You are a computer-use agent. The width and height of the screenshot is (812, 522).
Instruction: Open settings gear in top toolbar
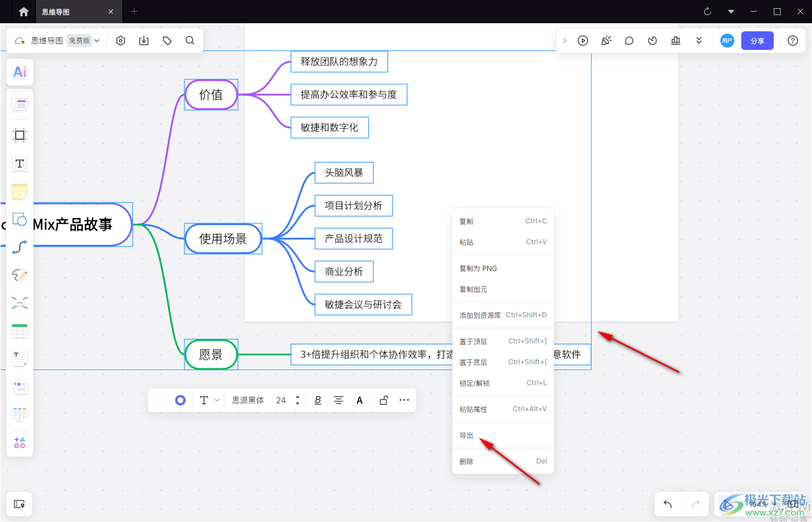(x=121, y=41)
